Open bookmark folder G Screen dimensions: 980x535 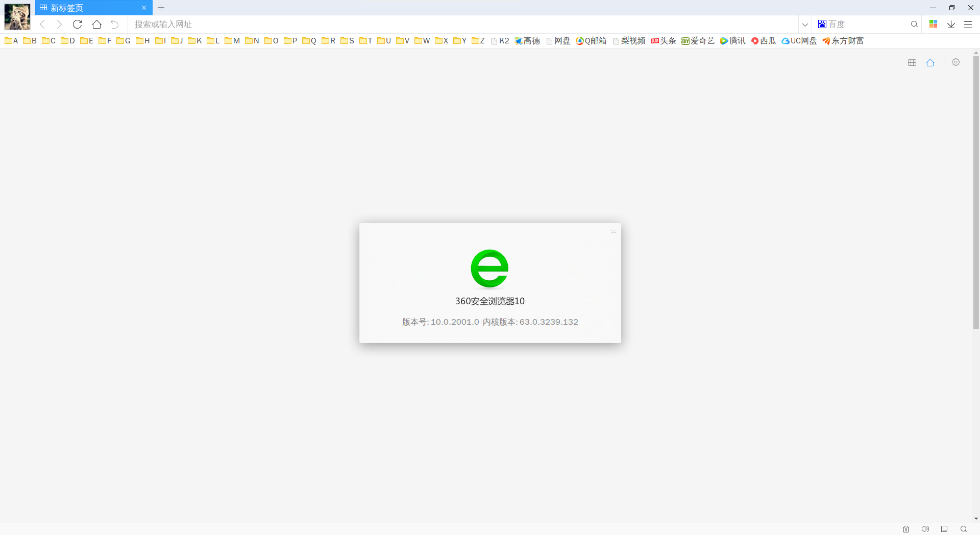pyautogui.click(x=124, y=40)
